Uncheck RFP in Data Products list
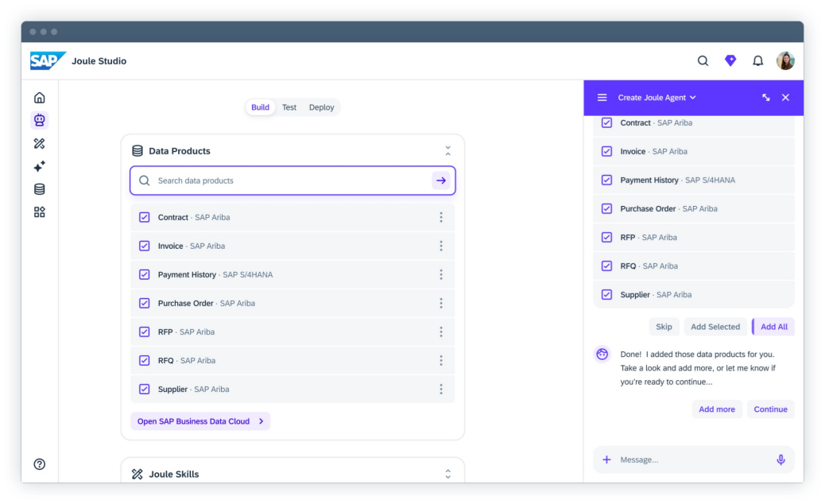The width and height of the screenshot is (825, 504). point(144,332)
